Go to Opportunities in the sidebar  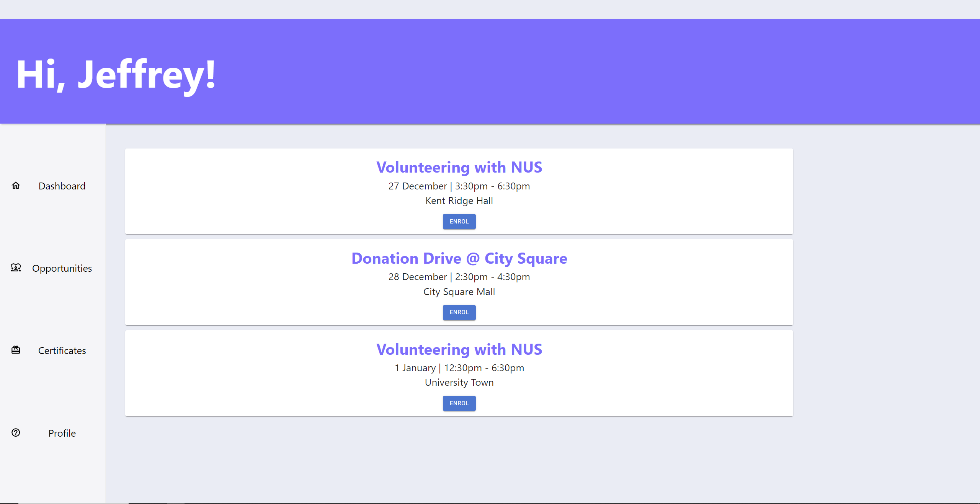pyautogui.click(x=62, y=268)
